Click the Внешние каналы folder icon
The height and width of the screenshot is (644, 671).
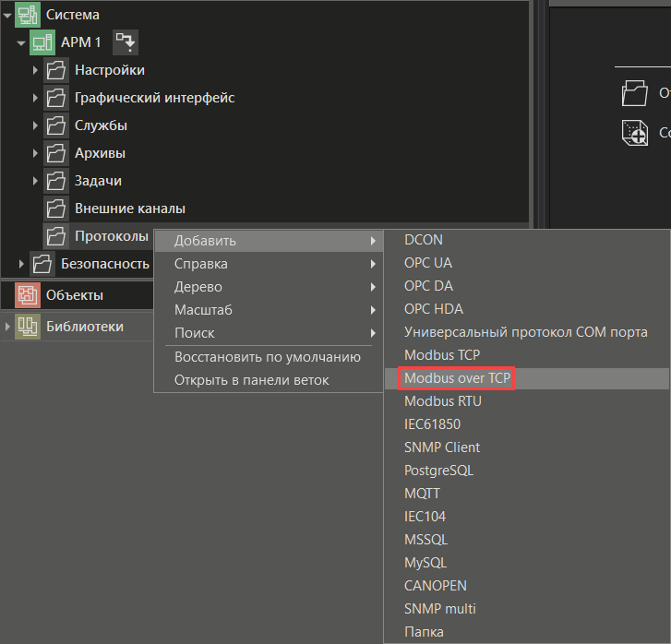[56, 209]
